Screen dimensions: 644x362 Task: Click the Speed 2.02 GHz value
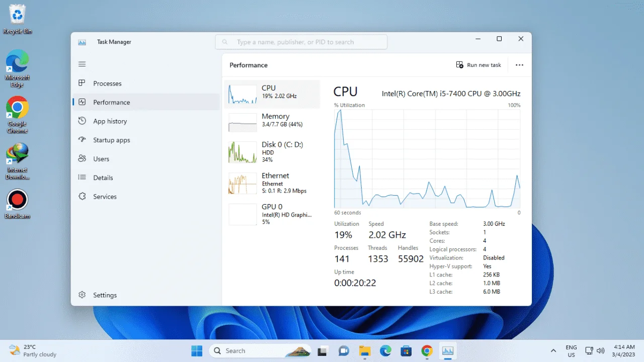click(x=387, y=235)
